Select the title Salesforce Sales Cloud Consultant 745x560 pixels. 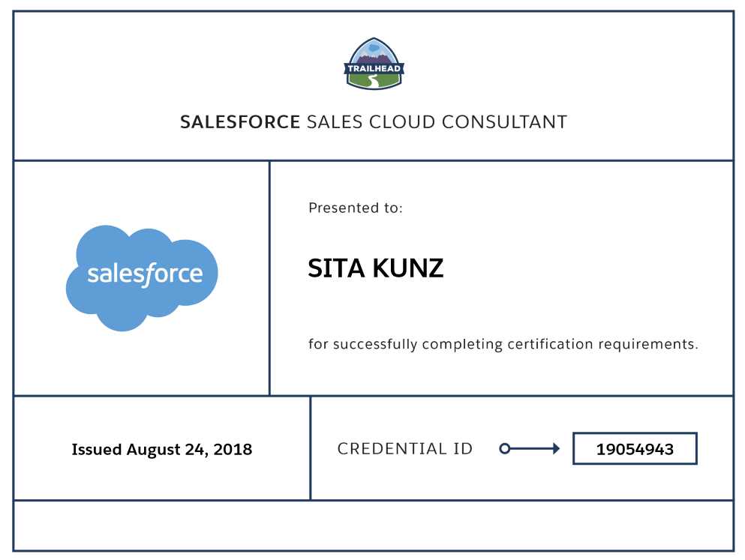pyautogui.click(x=374, y=122)
